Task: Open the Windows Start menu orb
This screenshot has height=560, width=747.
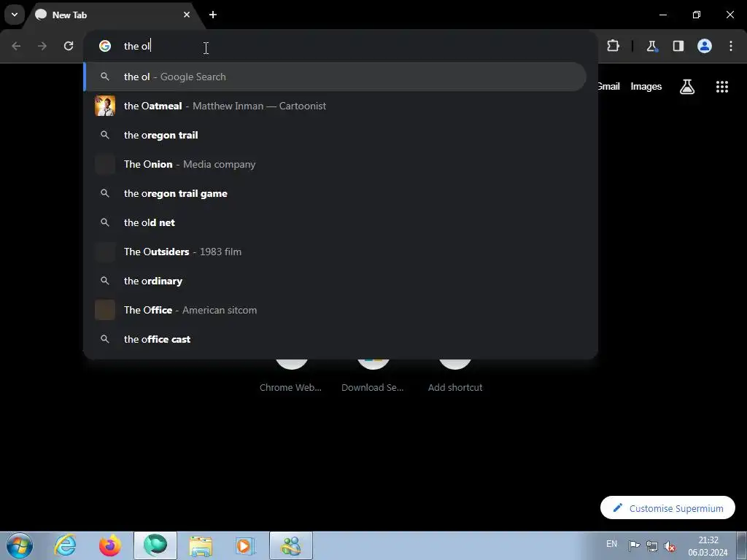Action: click(20, 545)
